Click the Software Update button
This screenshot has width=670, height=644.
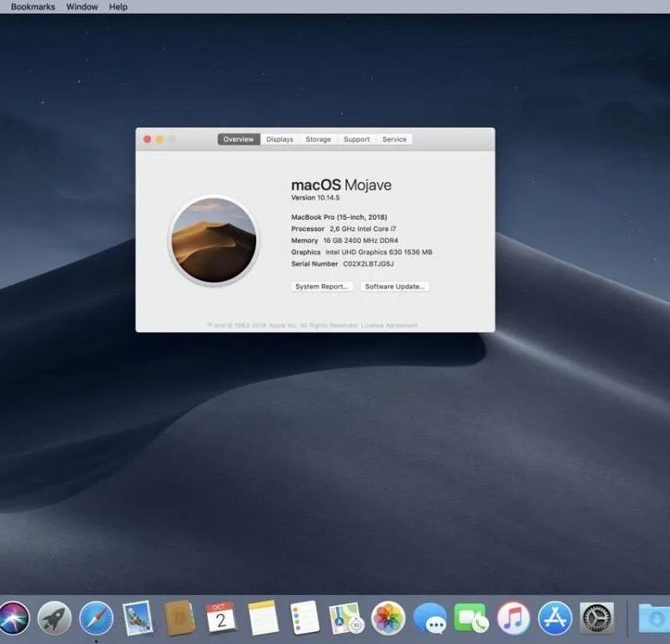pyautogui.click(x=394, y=287)
